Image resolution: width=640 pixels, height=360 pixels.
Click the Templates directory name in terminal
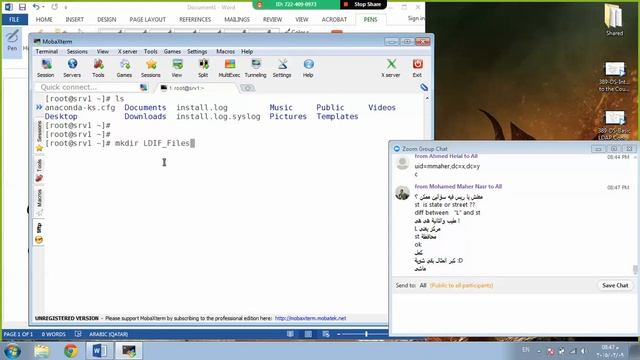click(337, 116)
